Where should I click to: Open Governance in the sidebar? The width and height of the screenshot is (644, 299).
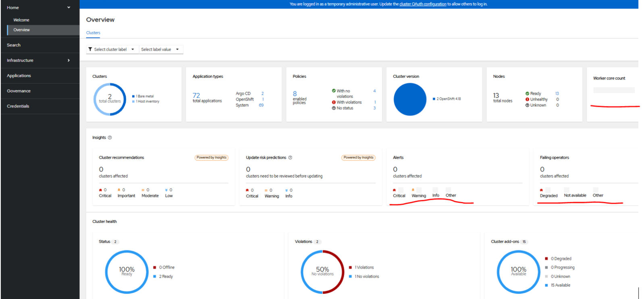pyautogui.click(x=19, y=91)
